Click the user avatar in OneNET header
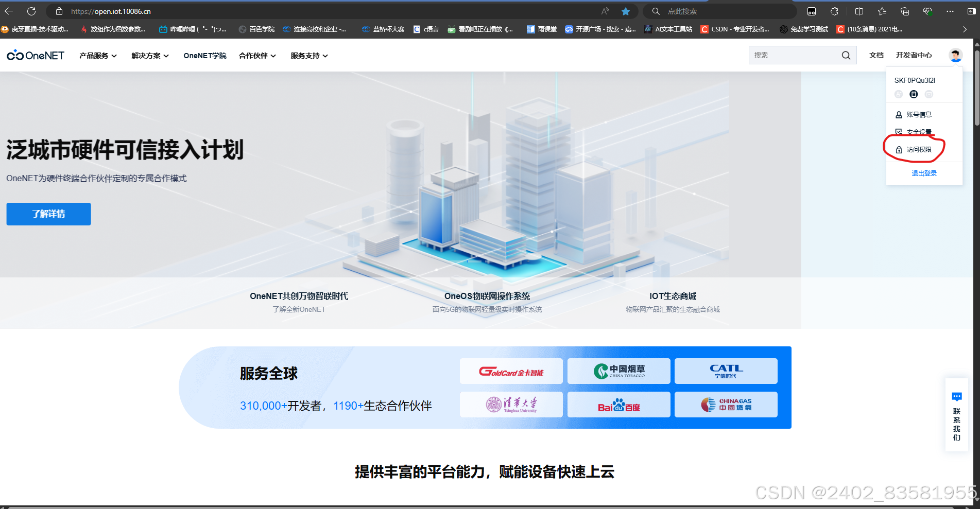Image resolution: width=980 pixels, height=509 pixels. point(956,55)
